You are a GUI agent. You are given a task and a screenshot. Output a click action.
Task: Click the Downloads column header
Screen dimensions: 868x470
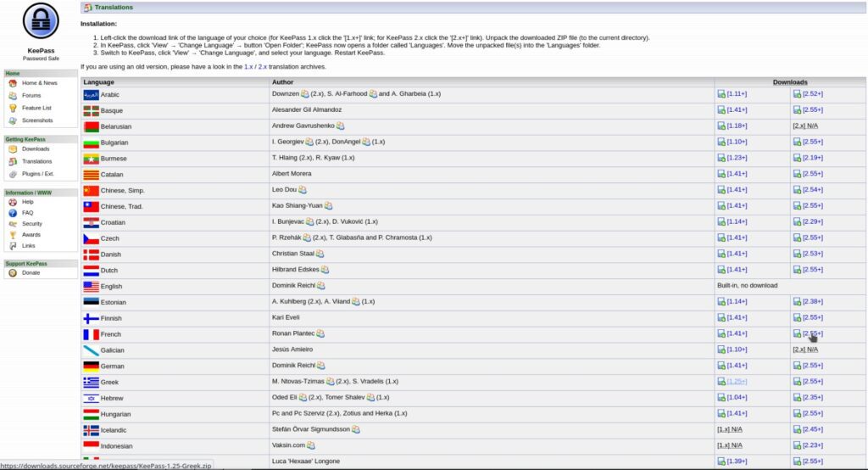pyautogui.click(x=790, y=82)
